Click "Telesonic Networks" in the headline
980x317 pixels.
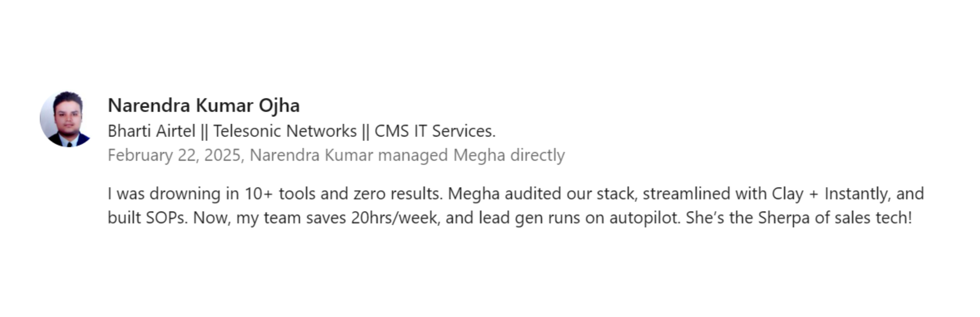(285, 131)
